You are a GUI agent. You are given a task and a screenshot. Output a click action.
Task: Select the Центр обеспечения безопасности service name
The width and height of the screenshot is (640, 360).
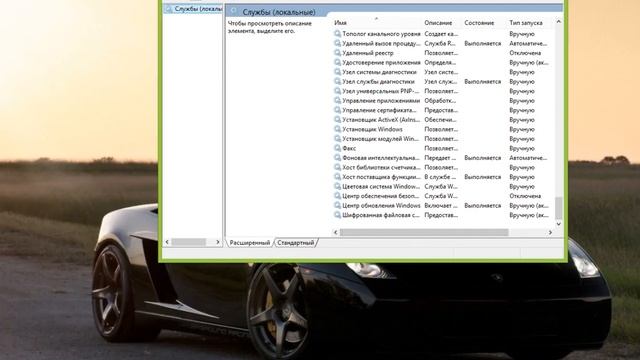(381, 196)
